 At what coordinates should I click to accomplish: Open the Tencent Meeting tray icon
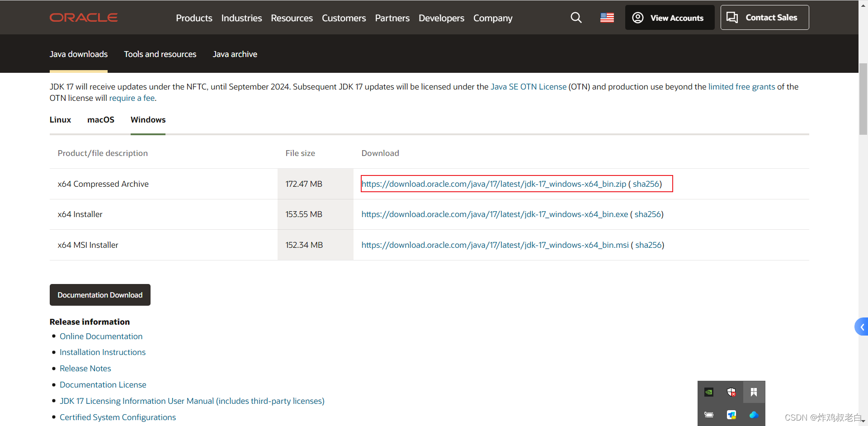tap(731, 415)
